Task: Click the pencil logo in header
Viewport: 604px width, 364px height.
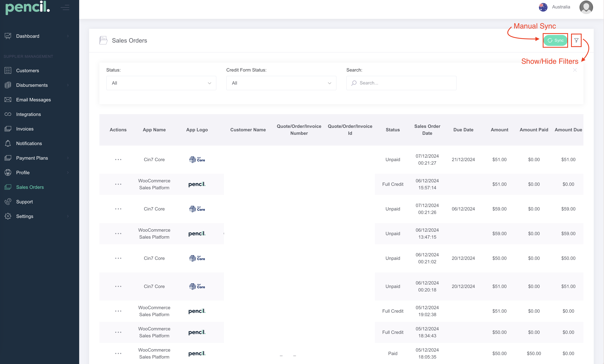Action: point(27,7)
